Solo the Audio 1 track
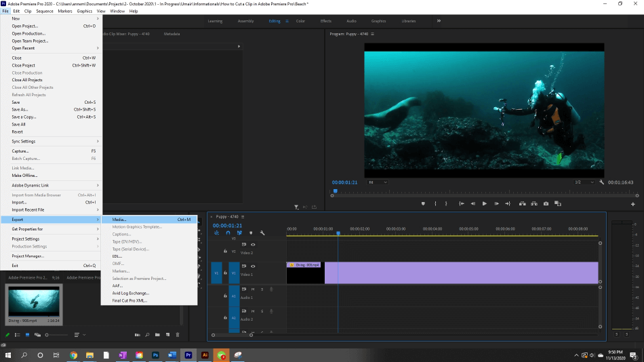This screenshot has height=362, width=644. pos(262,289)
